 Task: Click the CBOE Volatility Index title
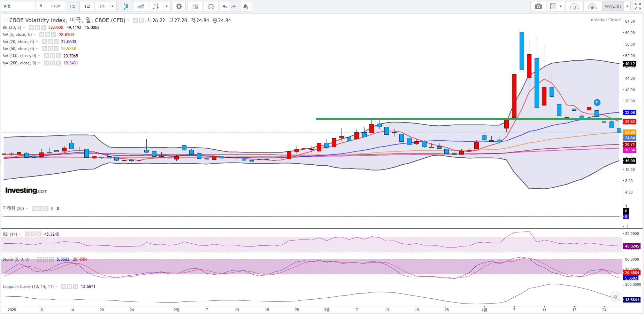point(67,20)
